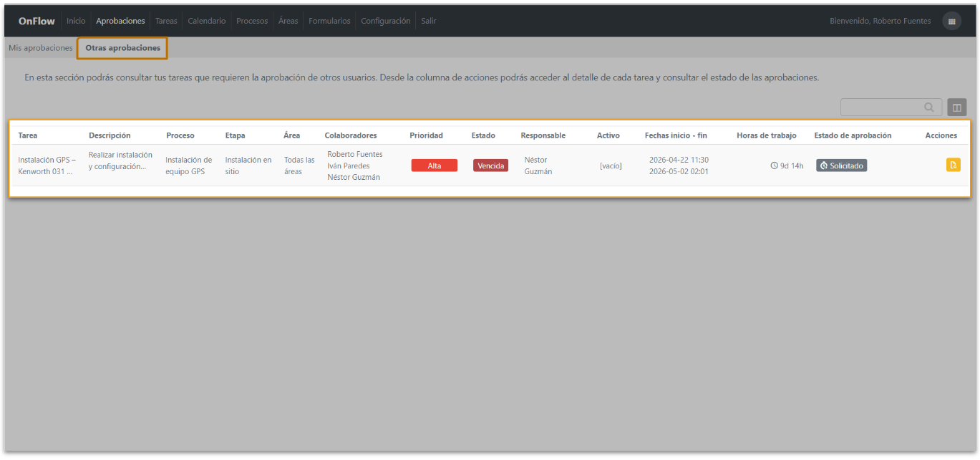Screen dimensions: 980x460
Task: Open task detail yellow action icon
Action: click(x=953, y=166)
